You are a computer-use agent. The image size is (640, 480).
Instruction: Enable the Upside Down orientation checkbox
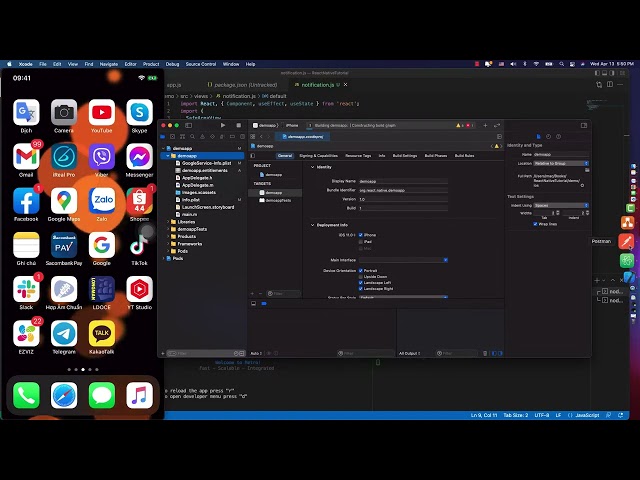pyautogui.click(x=360, y=277)
